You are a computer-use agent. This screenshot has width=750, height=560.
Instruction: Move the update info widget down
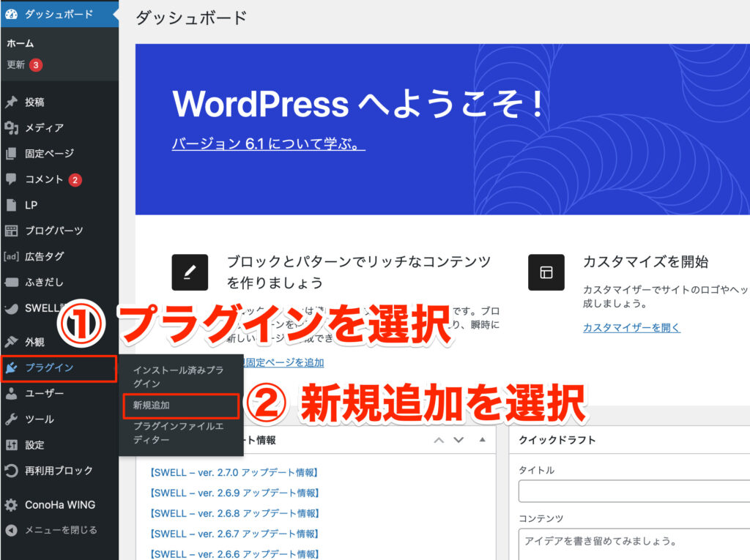pos(458,440)
